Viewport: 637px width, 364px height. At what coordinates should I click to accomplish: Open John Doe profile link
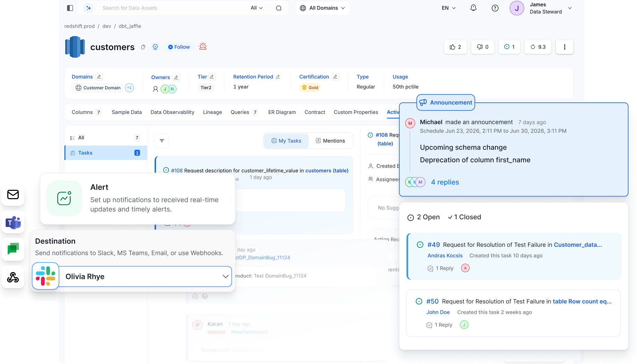pyautogui.click(x=438, y=312)
